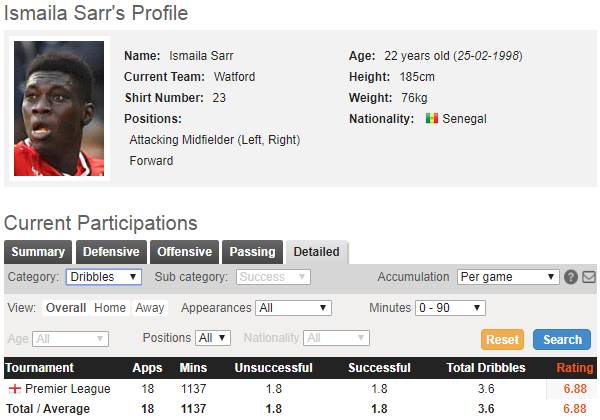This screenshot has width=600, height=420.
Task: Click the envelope mail icon
Action: tap(589, 277)
